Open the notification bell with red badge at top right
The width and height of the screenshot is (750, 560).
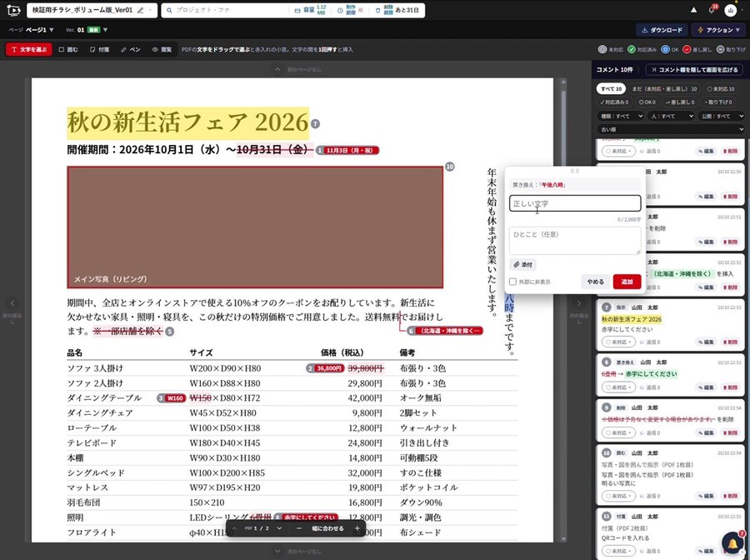pyautogui.click(x=712, y=10)
